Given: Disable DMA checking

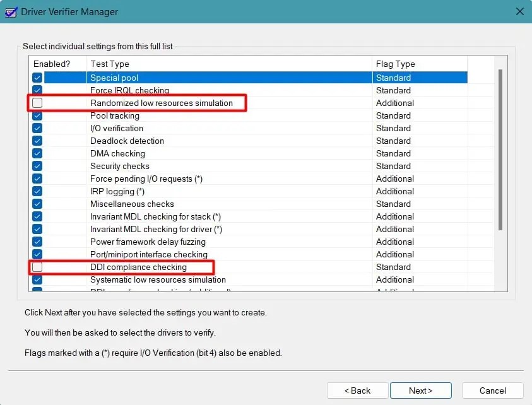Looking at the screenshot, I should pyautogui.click(x=37, y=153).
